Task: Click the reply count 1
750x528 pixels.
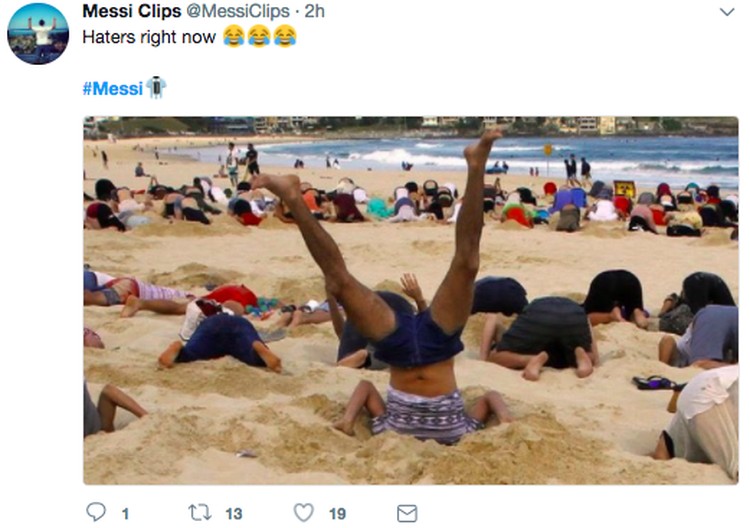Action: coord(125,514)
